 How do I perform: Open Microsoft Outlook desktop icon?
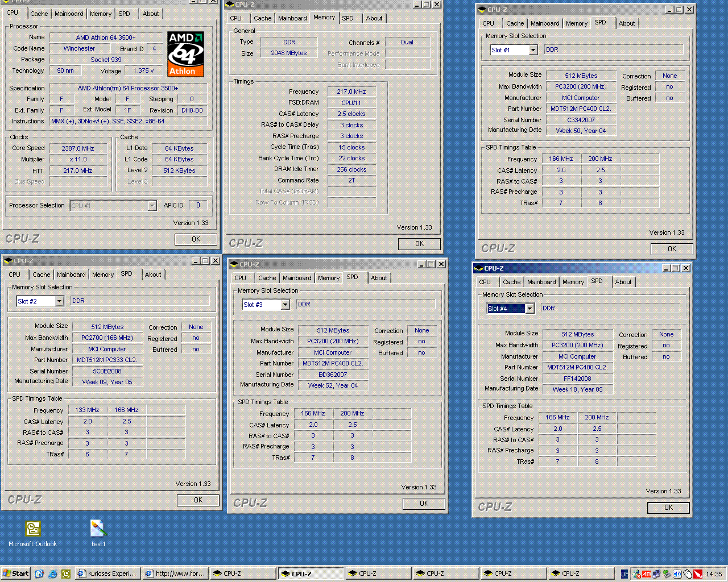32,533
